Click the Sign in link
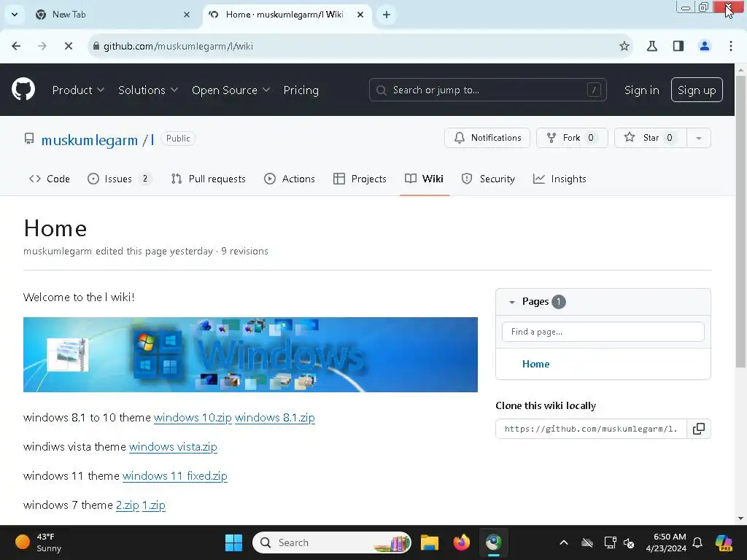The width and height of the screenshot is (747, 560). pos(641,90)
